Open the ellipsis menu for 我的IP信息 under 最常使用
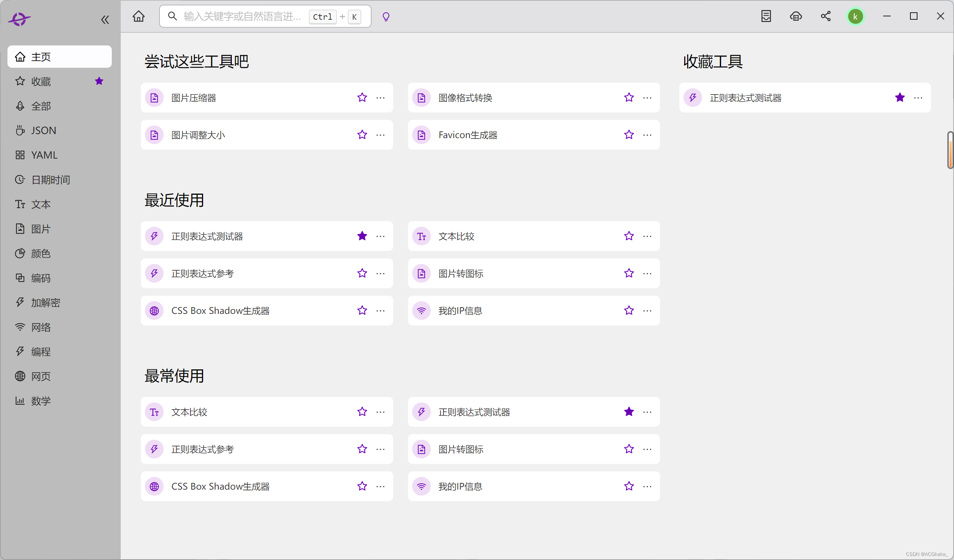The image size is (954, 560). (647, 486)
